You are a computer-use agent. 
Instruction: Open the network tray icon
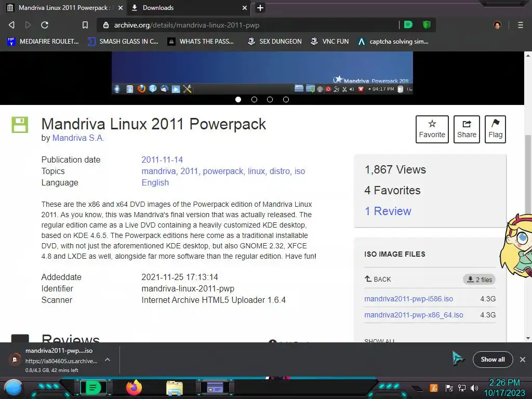(x=461, y=388)
